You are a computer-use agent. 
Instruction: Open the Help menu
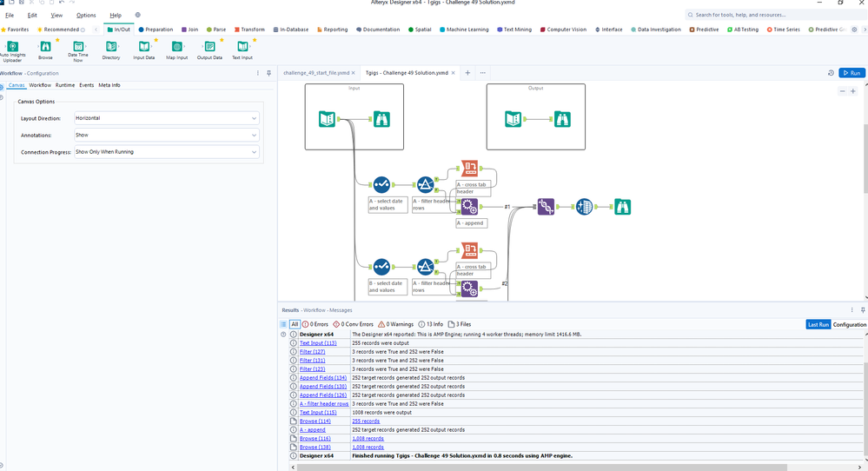click(x=116, y=15)
